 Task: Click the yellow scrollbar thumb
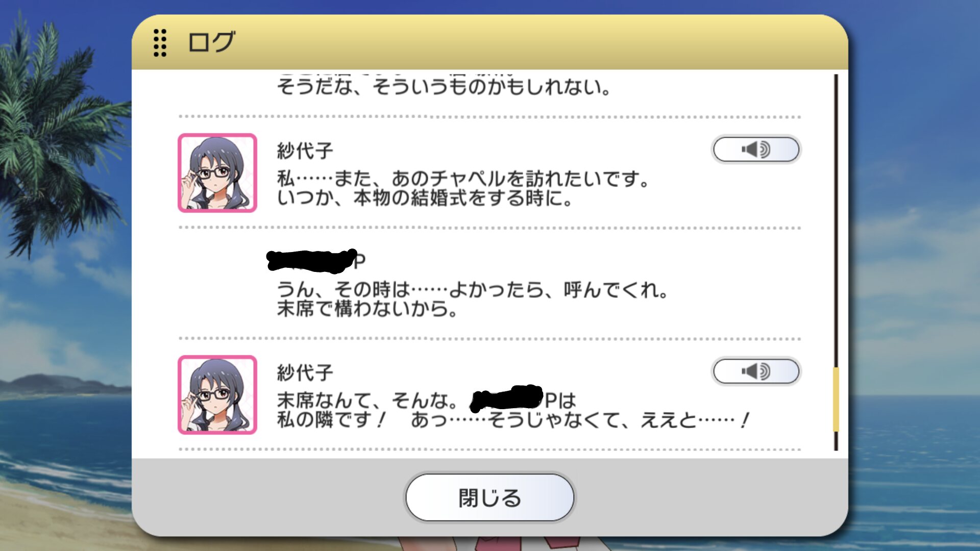click(836, 399)
